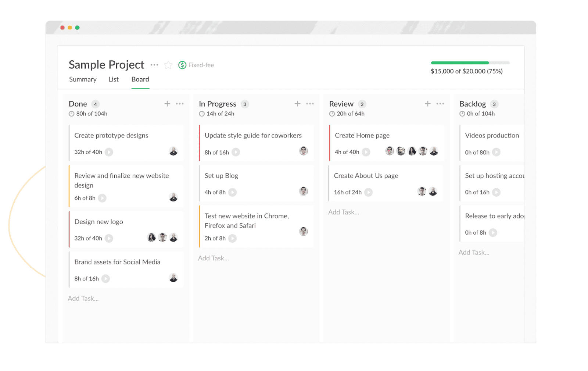Viewport: 588px width, 371px height.
Task: Start timer on Design new logo
Action: point(109,239)
